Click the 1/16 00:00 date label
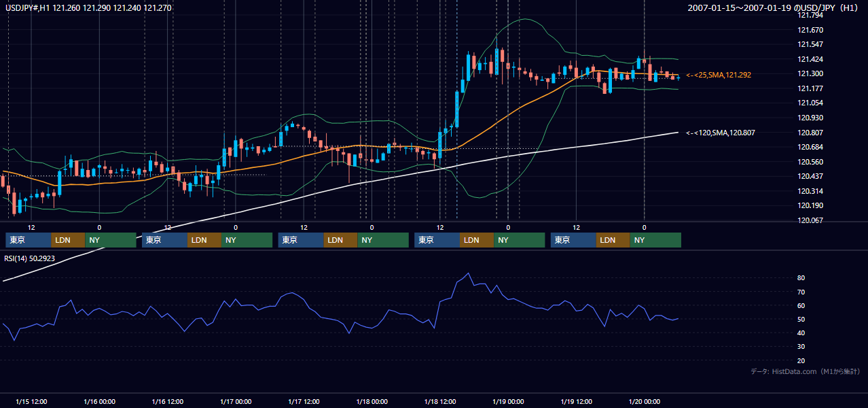Image resolution: width=868 pixels, height=408 pixels. coord(99,401)
